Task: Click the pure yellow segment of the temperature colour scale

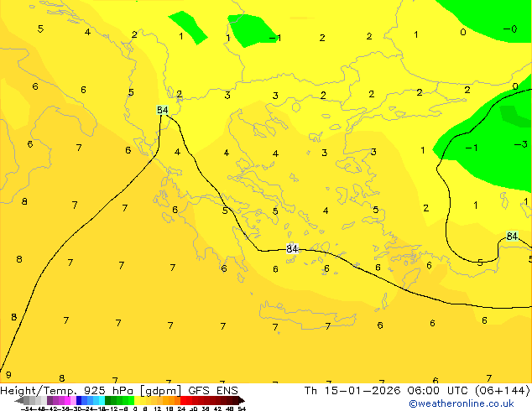Action: [x=137, y=400]
